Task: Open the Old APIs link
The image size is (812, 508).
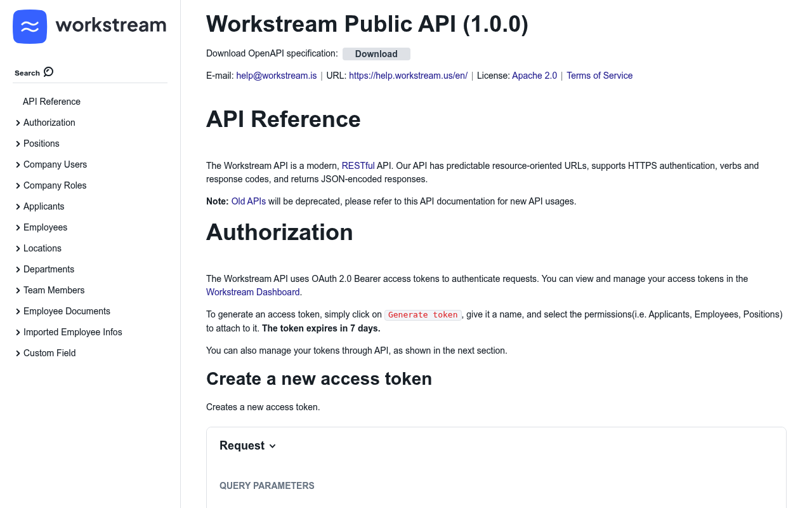Action: [249, 201]
